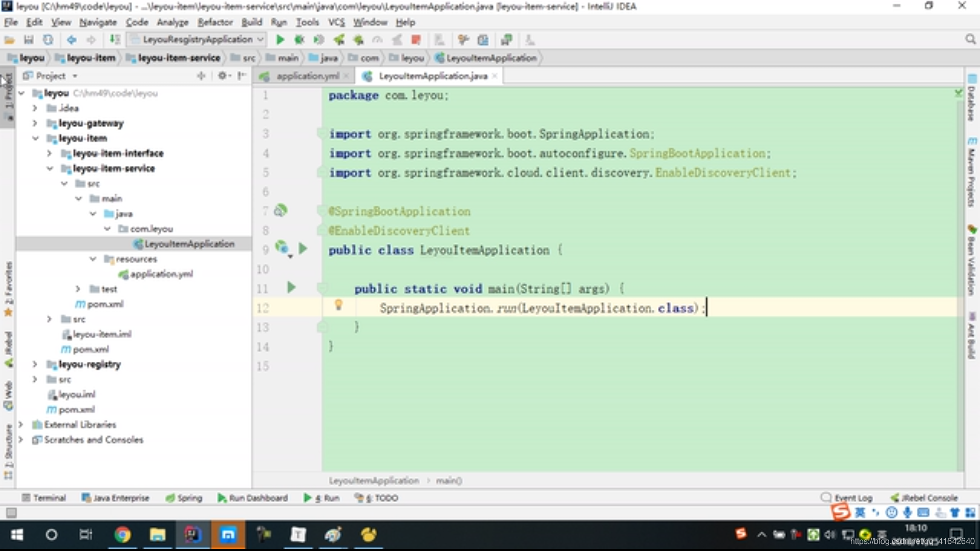Viewport: 980px width, 551px height.
Task: Click the green Run button in toolbar
Action: 280,40
